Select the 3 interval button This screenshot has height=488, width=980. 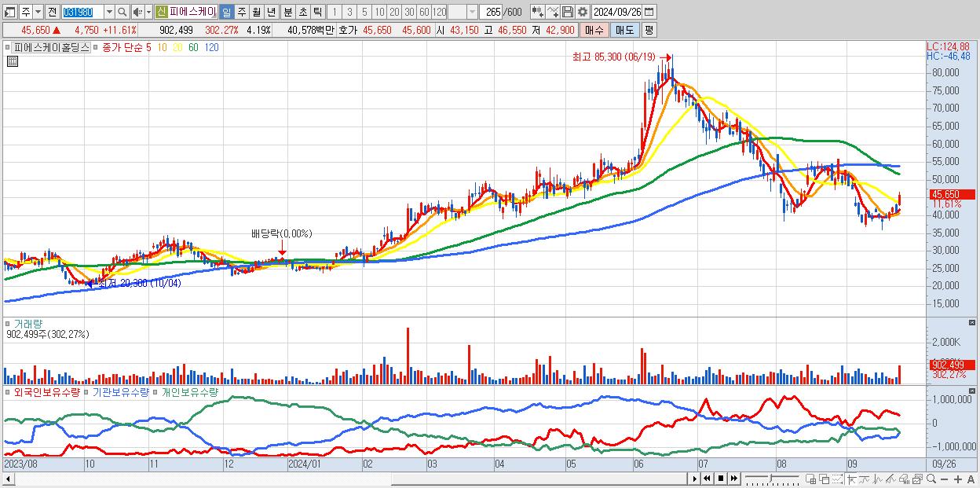(349, 12)
